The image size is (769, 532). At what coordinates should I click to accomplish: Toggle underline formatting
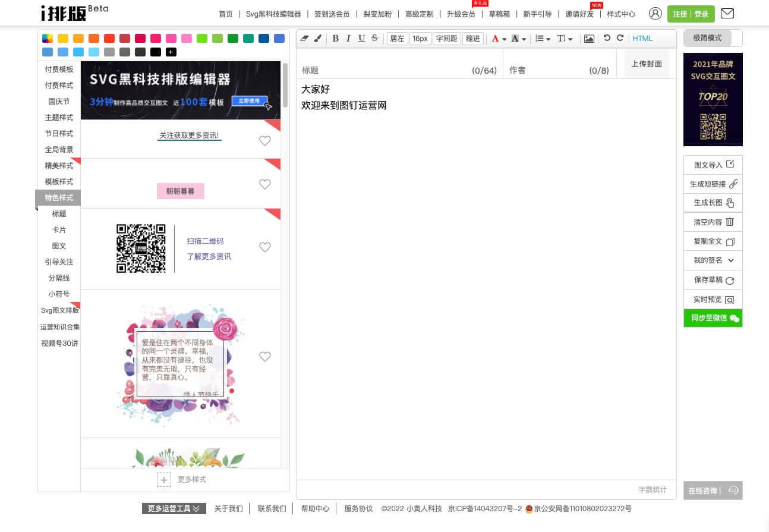[361, 39]
